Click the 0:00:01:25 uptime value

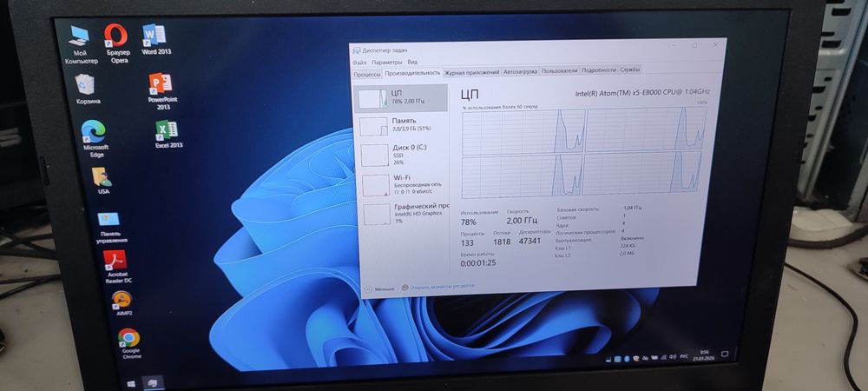point(478,262)
